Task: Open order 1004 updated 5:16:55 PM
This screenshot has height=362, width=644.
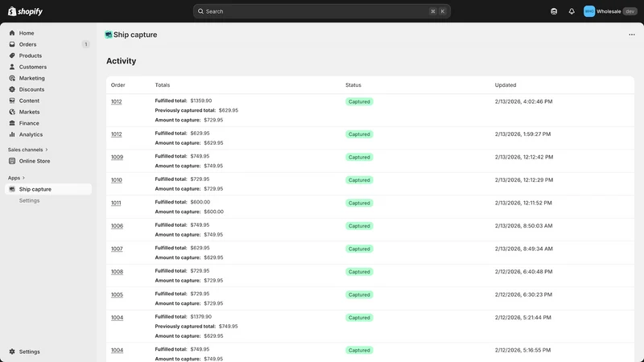Action: (117, 351)
